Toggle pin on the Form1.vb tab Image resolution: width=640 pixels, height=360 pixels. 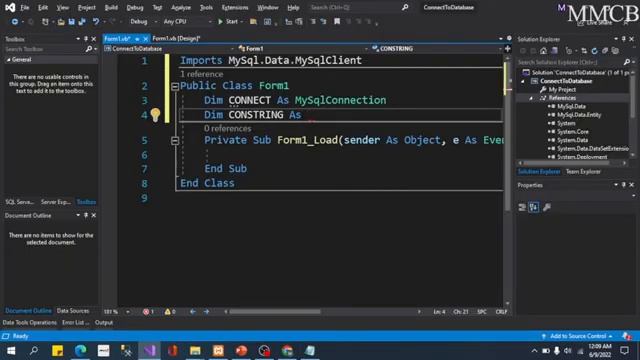pyautogui.click(x=137, y=39)
